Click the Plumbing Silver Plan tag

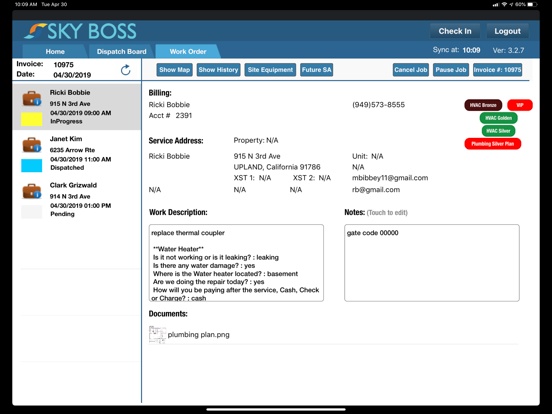pyautogui.click(x=493, y=144)
